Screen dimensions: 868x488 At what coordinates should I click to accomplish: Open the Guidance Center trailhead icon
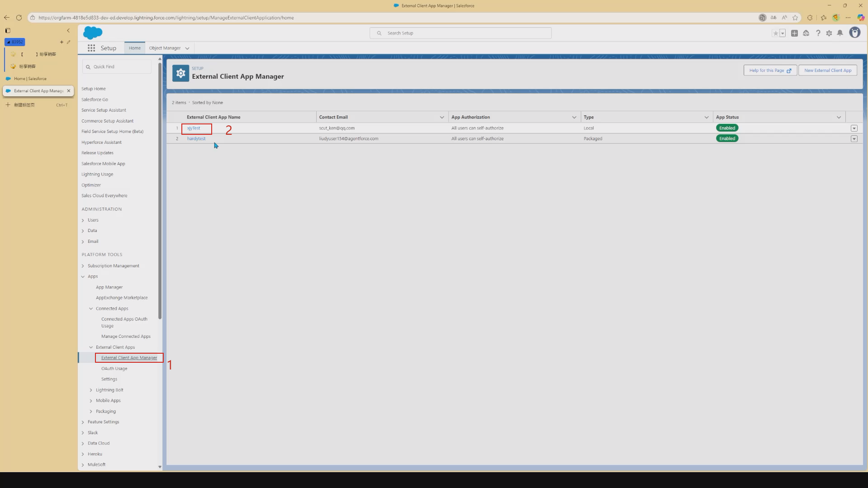click(806, 33)
